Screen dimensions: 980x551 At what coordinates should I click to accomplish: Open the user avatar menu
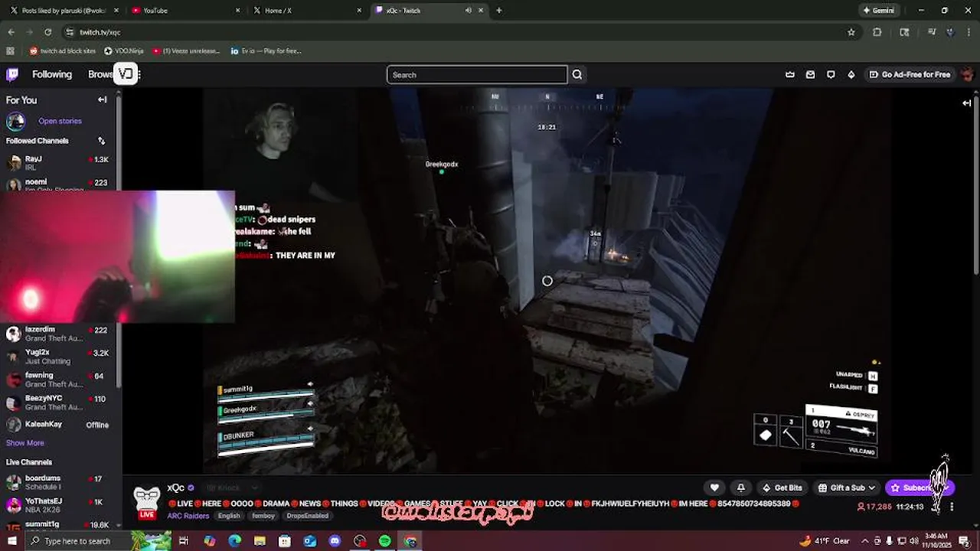click(x=967, y=74)
